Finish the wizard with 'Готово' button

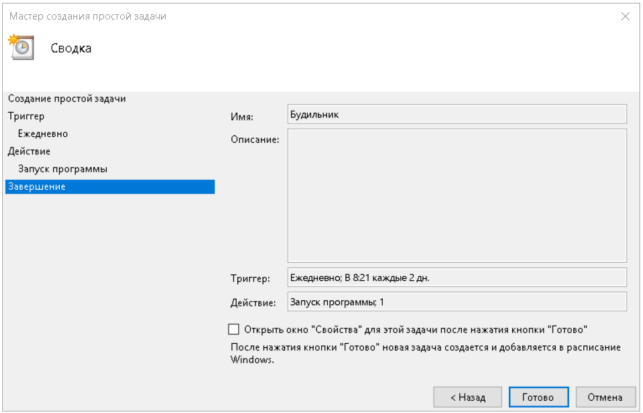(538, 397)
